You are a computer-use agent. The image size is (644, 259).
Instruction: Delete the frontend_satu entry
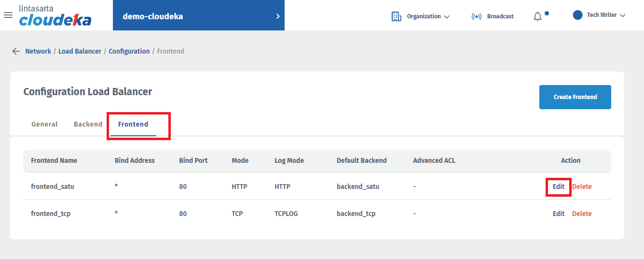tap(582, 187)
